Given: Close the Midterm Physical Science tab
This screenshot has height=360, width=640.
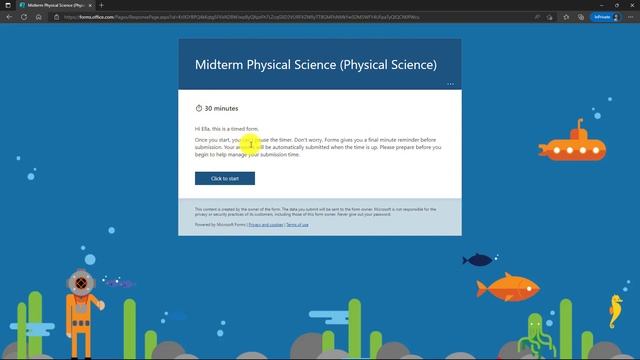Looking at the screenshot, I should pos(90,5).
